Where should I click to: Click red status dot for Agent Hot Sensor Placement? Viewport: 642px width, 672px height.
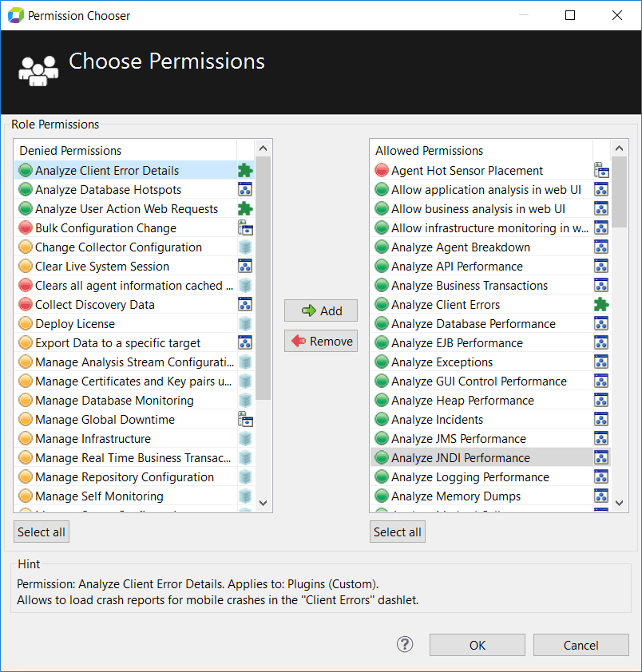tap(382, 170)
